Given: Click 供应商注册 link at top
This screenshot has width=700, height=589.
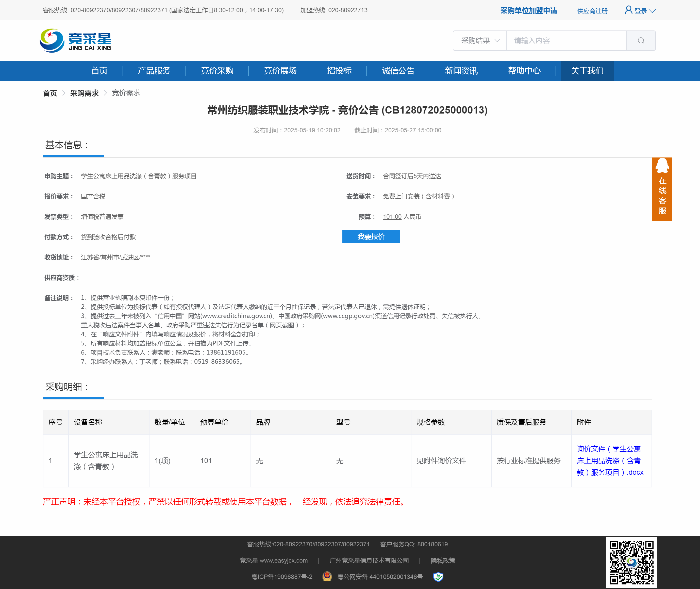Looking at the screenshot, I should tap(592, 11).
